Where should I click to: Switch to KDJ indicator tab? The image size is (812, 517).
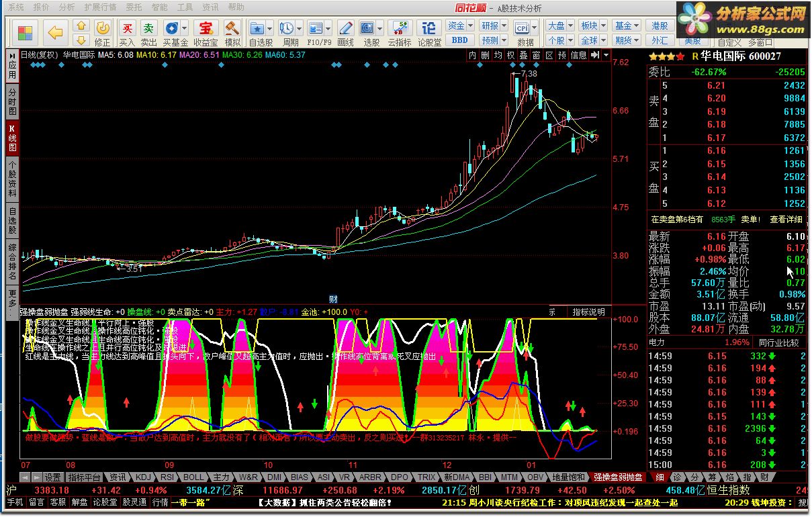coord(143,477)
